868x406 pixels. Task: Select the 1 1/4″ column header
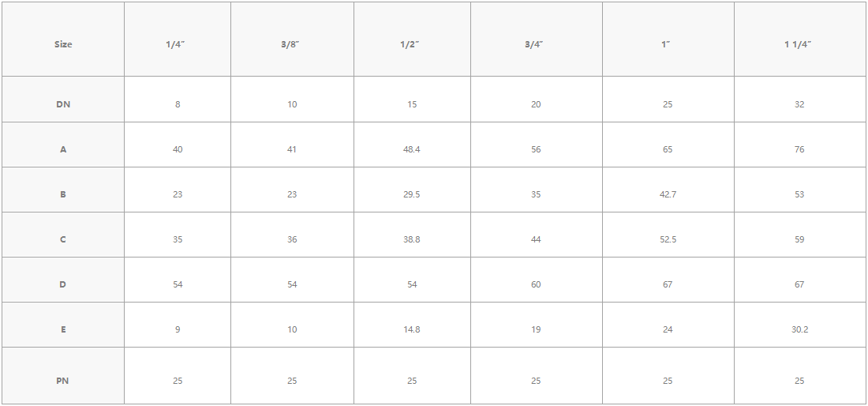click(799, 44)
